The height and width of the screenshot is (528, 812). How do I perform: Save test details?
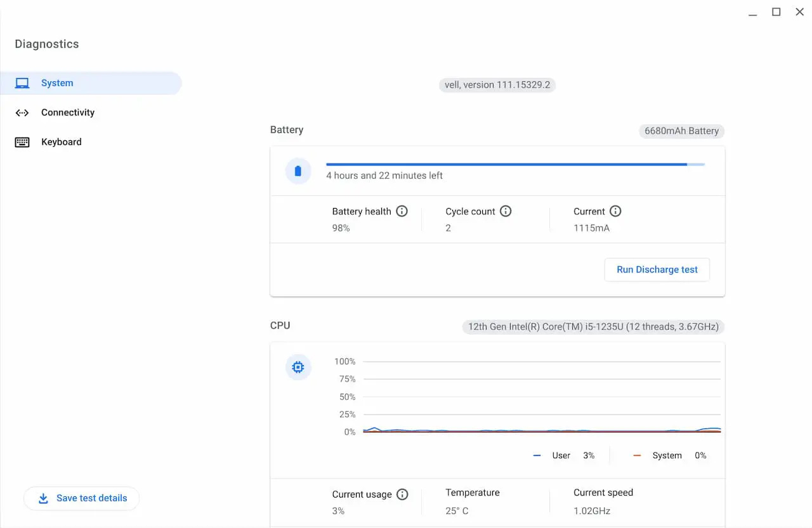(81, 498)
